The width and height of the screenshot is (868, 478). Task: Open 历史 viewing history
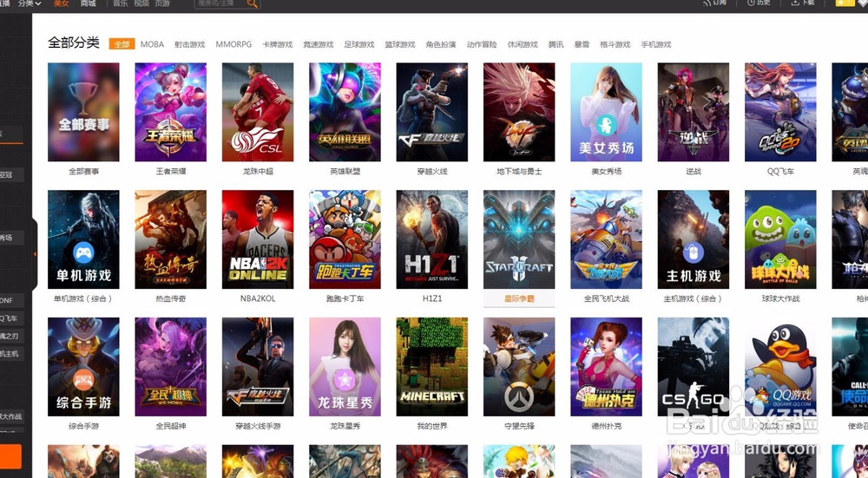pos(759,3)
